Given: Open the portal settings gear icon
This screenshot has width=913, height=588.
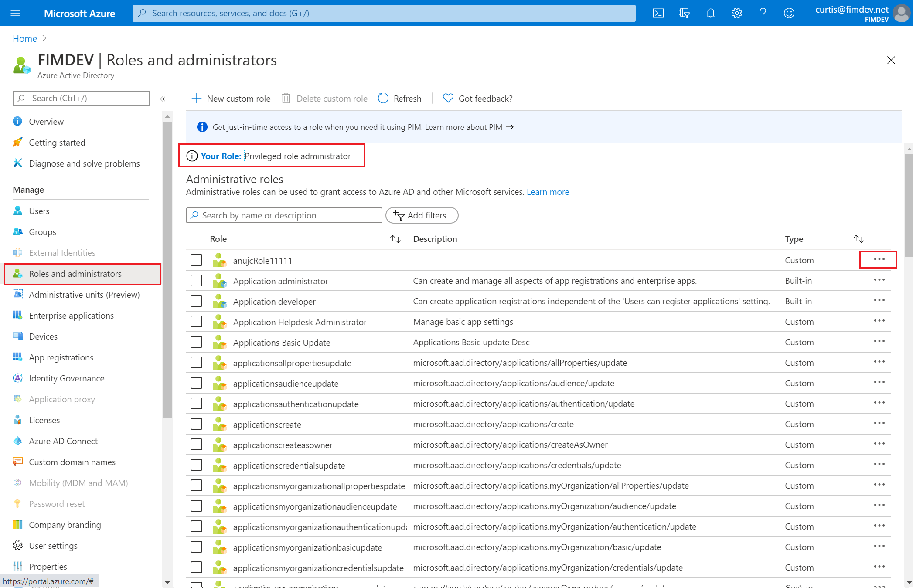Looking at the screenshot, I should point(737,13).
